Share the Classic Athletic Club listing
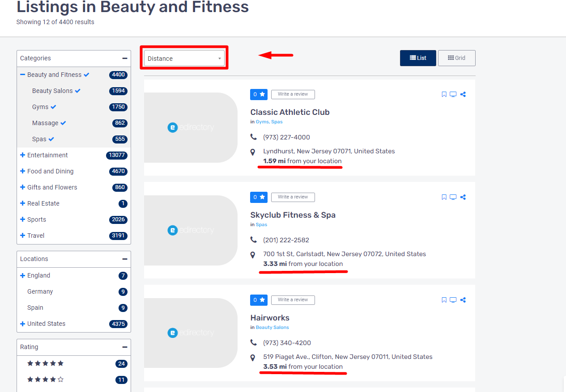The height and width of the screenshot is (392, 566). tap(463, 94)
